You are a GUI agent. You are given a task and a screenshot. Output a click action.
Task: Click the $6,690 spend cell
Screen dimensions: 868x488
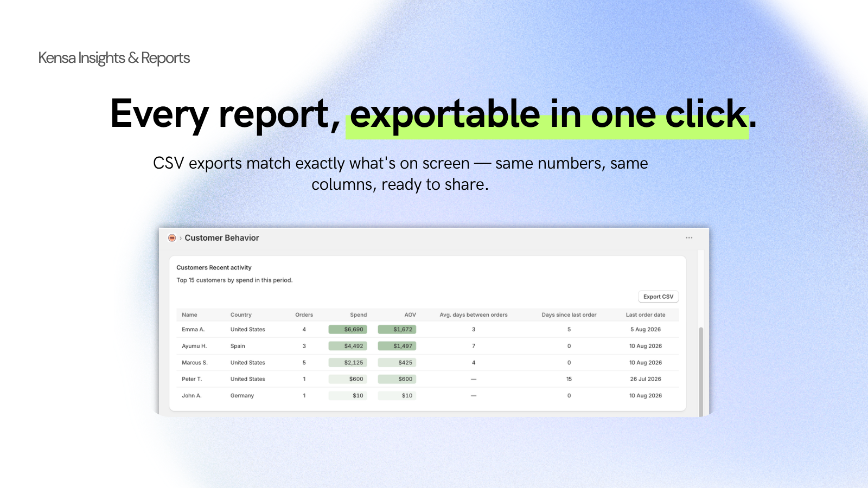coord(348,329)
